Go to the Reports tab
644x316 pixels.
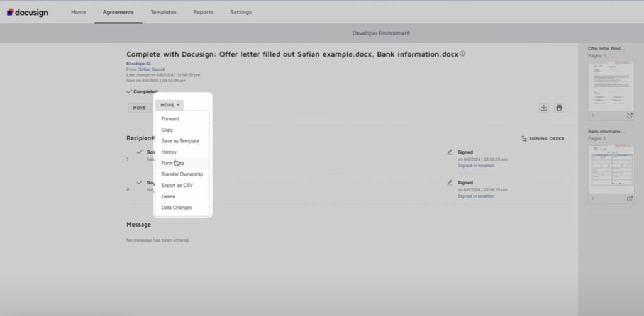203,13
